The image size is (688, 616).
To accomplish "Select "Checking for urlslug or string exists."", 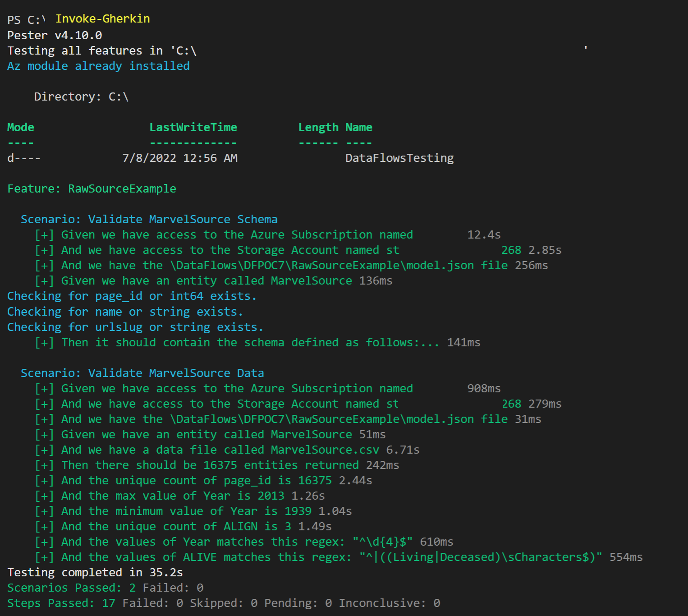I will [135, 327].
